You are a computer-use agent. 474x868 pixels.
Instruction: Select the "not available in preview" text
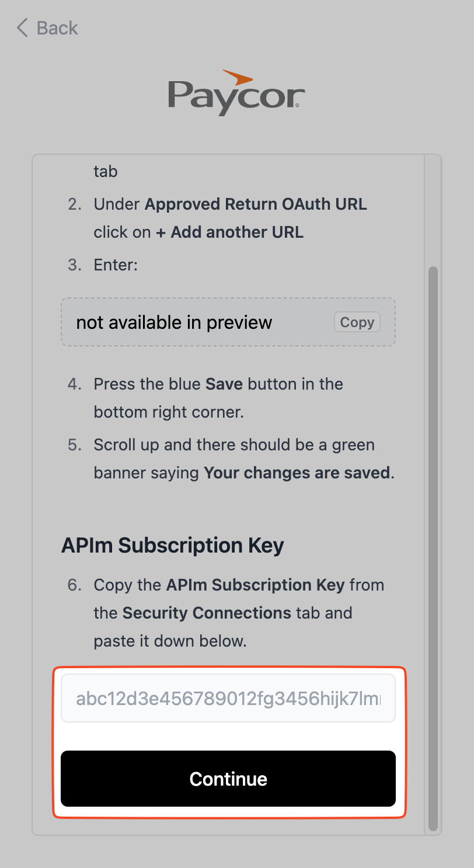click(174, 322)
